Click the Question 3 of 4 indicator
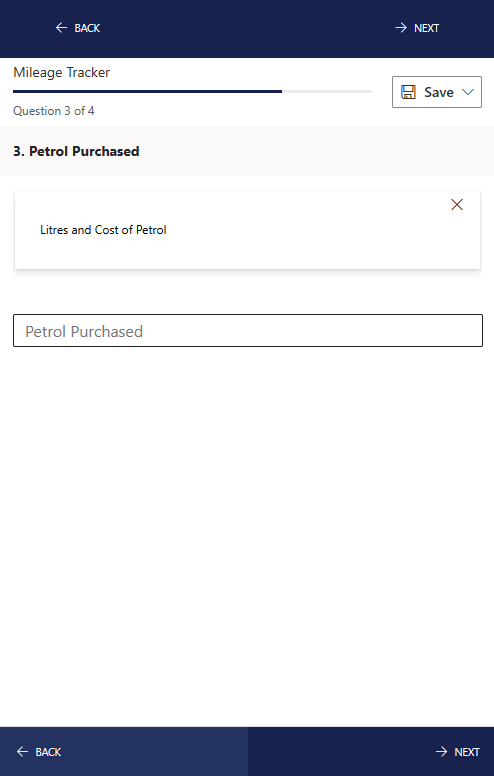This screenshot has width=494, height=776. point(53,111)
